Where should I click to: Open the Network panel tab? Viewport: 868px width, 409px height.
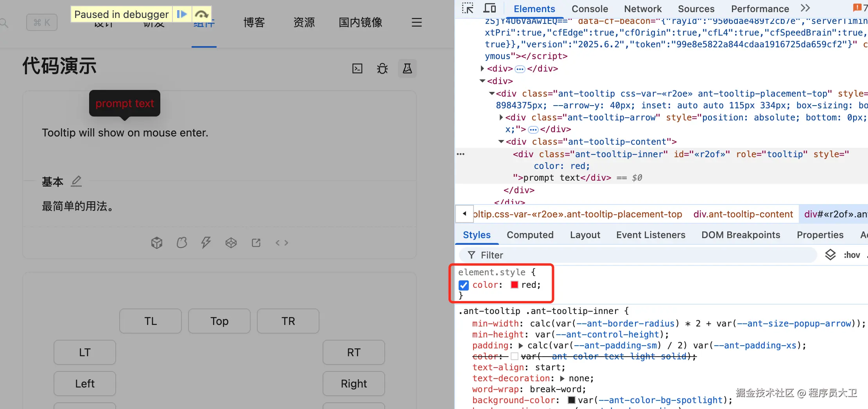[643, 9]
